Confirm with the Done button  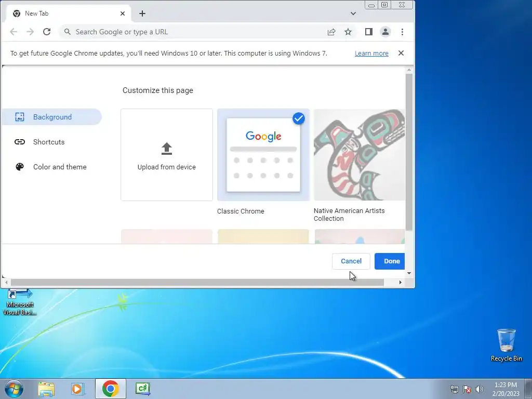click(390, 261)
